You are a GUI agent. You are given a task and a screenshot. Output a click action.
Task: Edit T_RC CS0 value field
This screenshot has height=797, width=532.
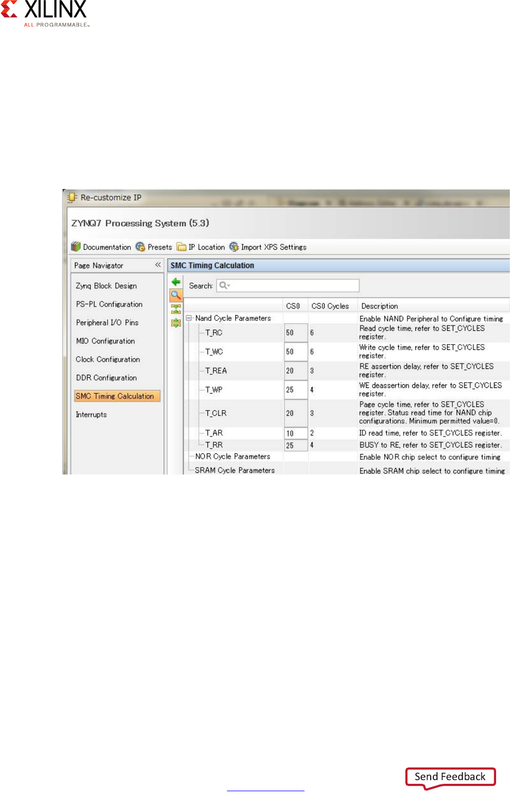point(296,333)
